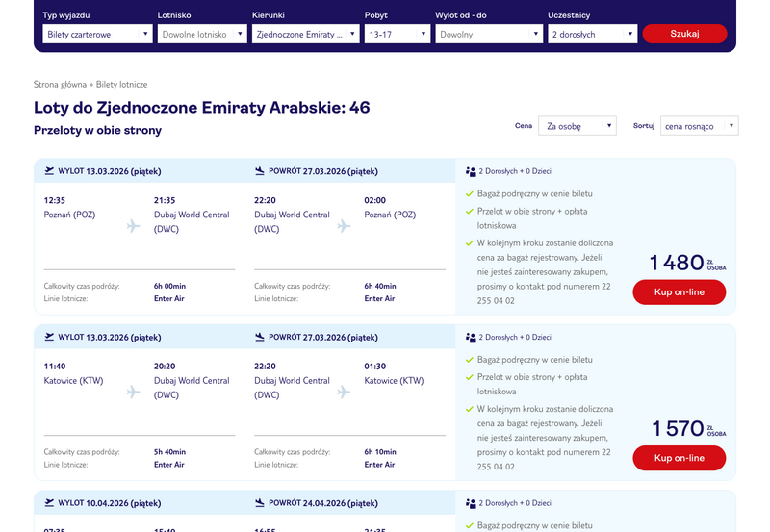Image resolution: width=770 pixels, height=532 pixels.
Task: Open the Typ wyjazdu dropdown
Action: [x=97, y=34]
